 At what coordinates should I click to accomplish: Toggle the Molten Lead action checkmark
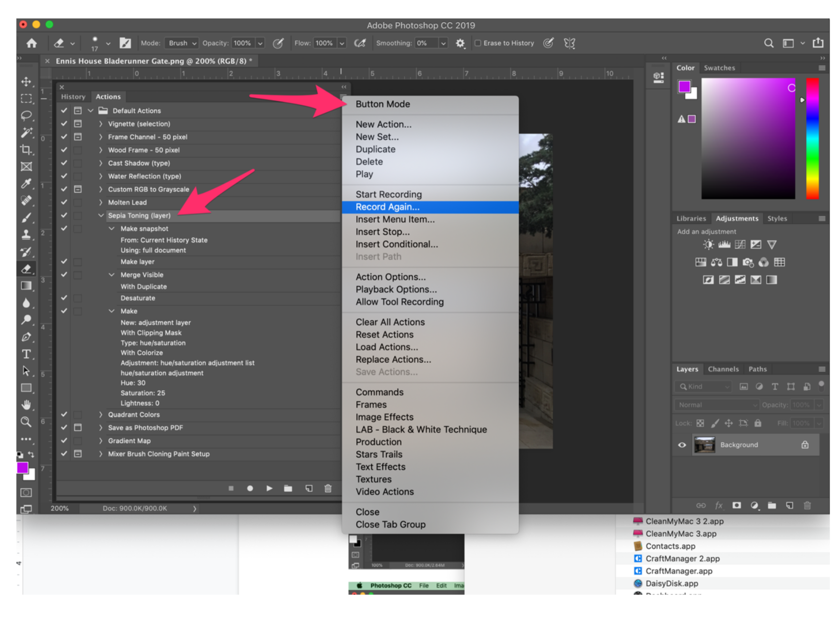tap(64, 202)
